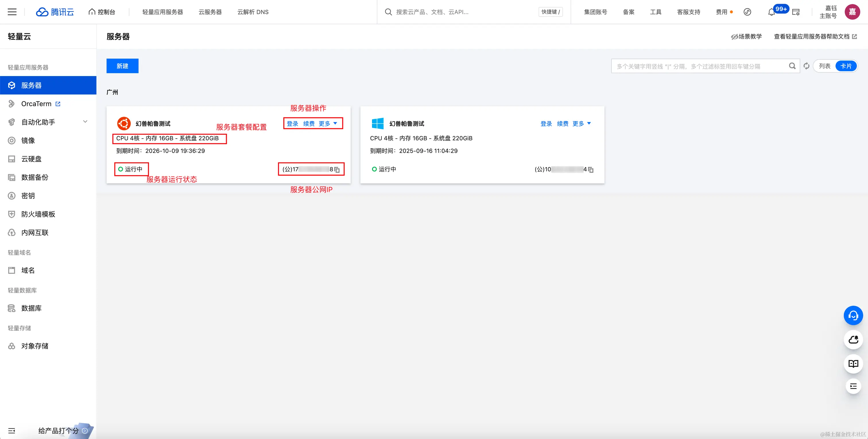Click 登录 on the Windows server card

click(546, 123)
